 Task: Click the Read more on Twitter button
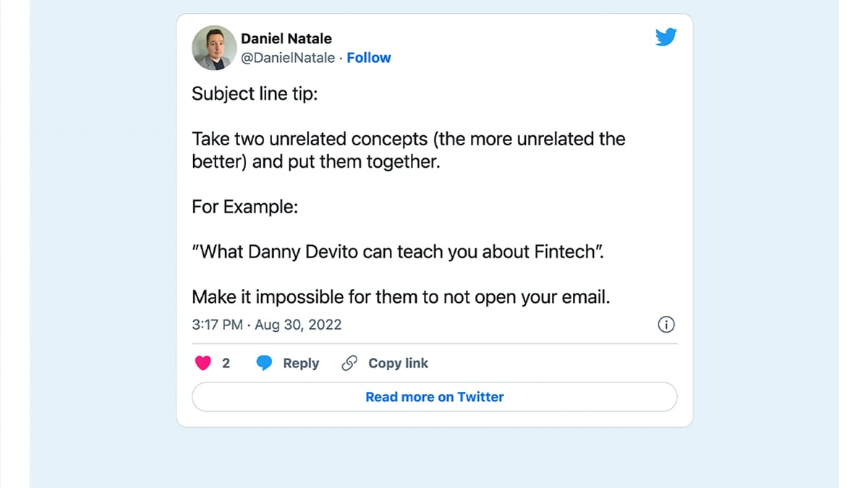point(435,397)
